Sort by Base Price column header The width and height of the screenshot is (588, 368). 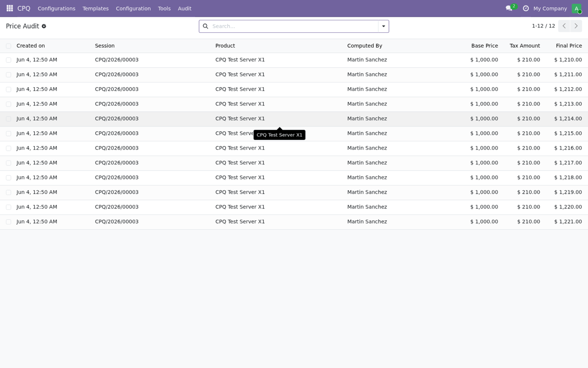485,46
